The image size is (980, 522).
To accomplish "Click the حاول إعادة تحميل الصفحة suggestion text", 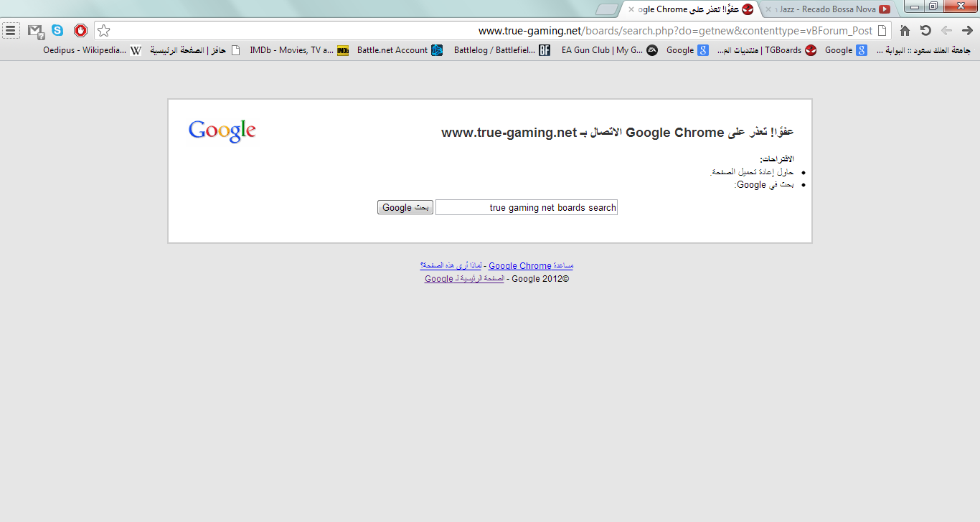I will point(752,172).
